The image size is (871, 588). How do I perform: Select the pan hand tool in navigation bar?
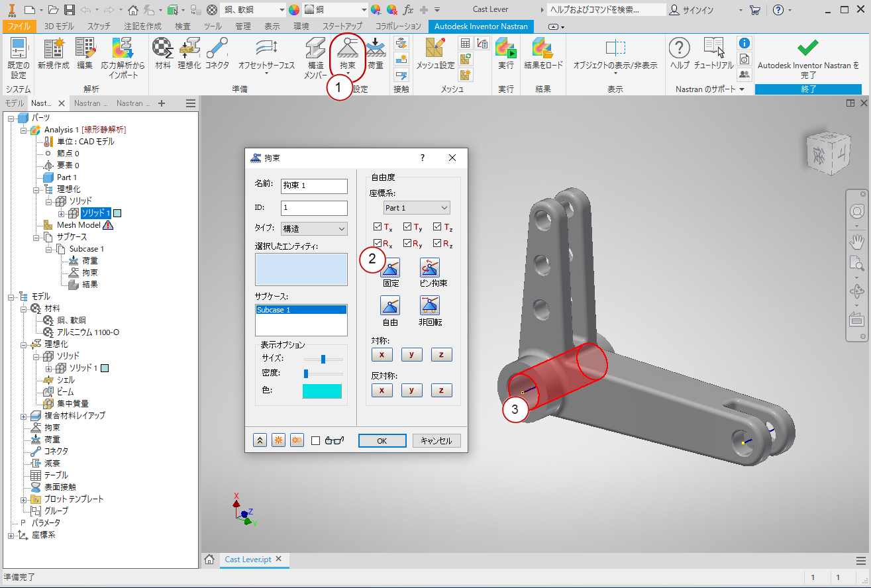856,242
